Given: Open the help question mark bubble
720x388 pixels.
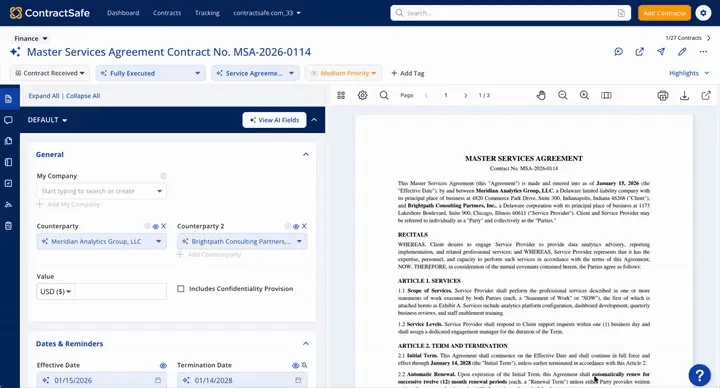Looking at the screenshot, I should pyautogui.click(x=699, y=375).
